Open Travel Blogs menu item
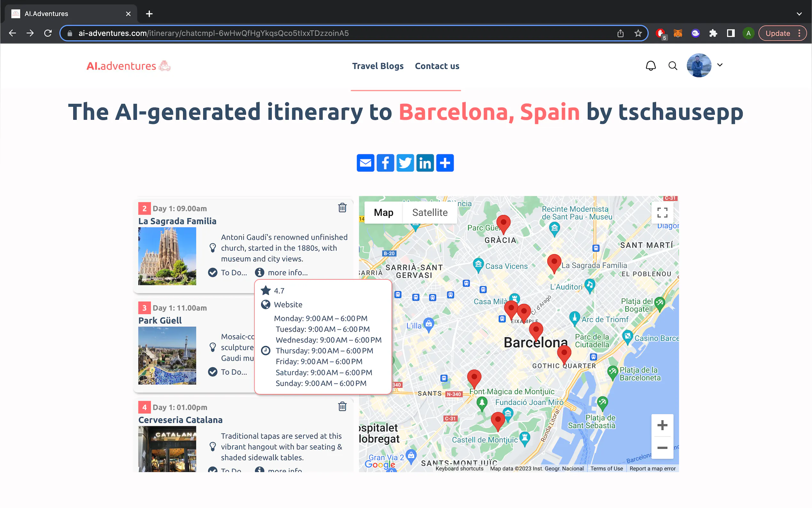 click(378, 66)
